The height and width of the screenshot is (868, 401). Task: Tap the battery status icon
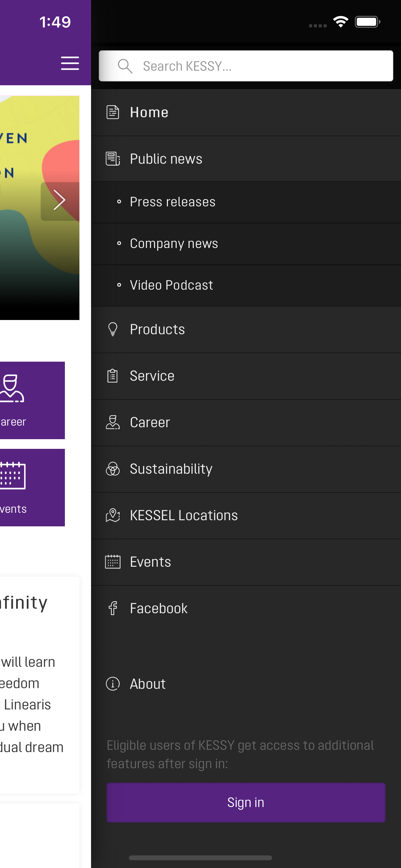pos(367,22)
